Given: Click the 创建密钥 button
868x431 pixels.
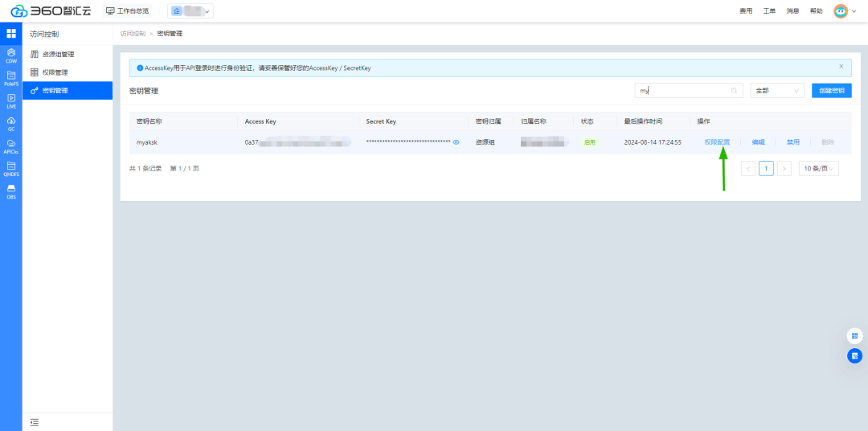Looking at the screenshot, I should pos(832,91).
